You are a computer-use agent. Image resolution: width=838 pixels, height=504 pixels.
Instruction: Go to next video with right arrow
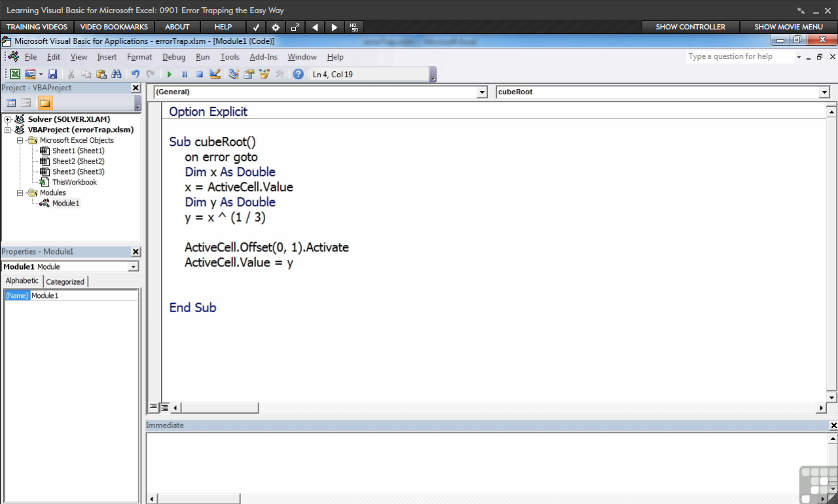[x=335, y=27]
